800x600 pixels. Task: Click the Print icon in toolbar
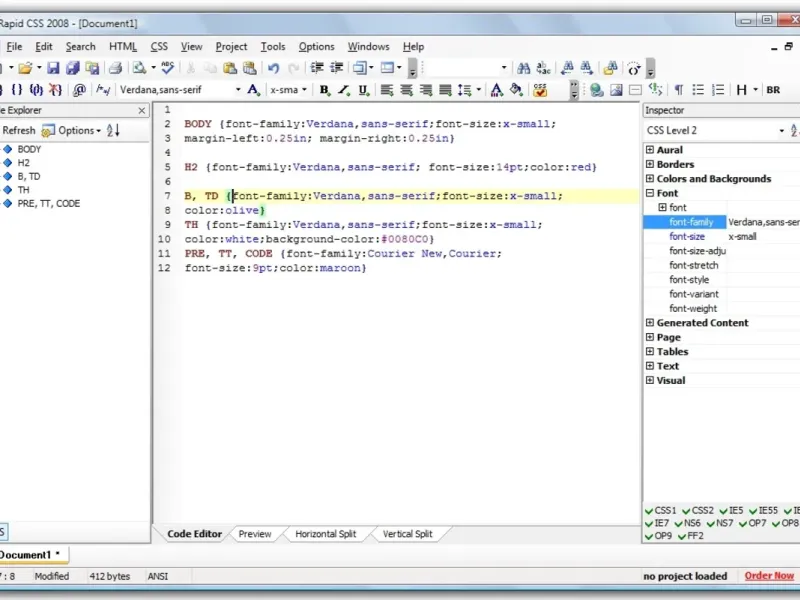[x=115, y=68]
